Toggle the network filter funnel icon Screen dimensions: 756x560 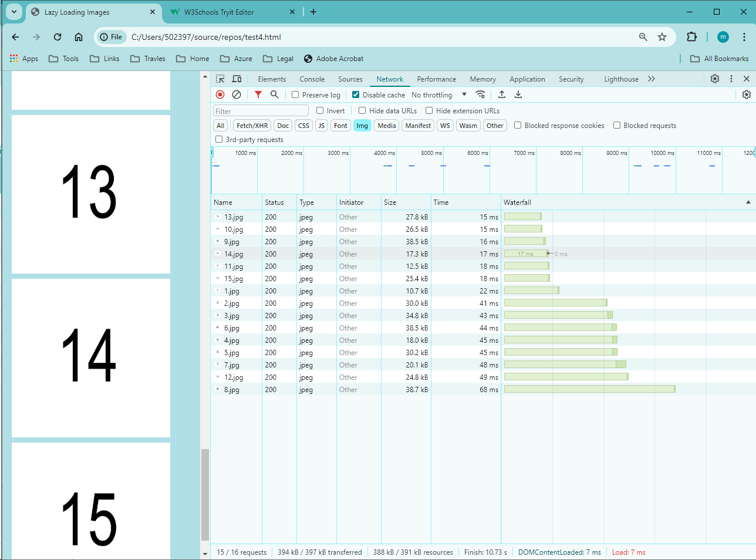point(258,95)
